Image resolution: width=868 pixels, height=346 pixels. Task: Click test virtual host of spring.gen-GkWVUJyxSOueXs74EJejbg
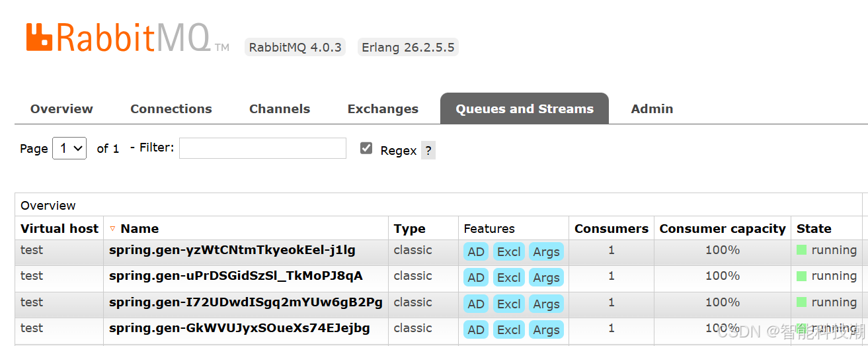coord(32,328)
